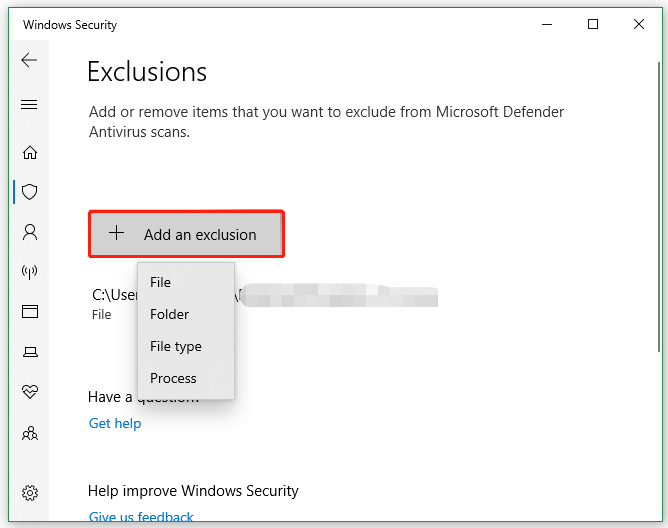The height and width of the screenshot is (528, 668).
Task: Click the vertical scrollbar thumb
Action: (659, 207)
